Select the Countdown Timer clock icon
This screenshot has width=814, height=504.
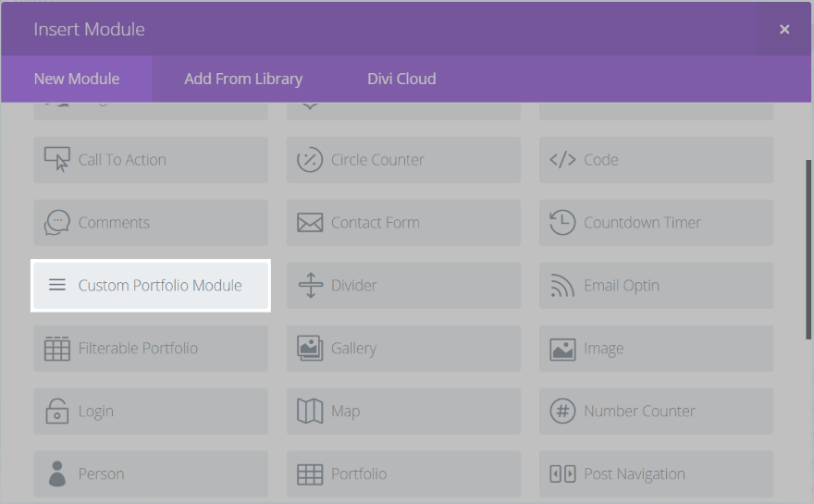[x=562, y=223]
